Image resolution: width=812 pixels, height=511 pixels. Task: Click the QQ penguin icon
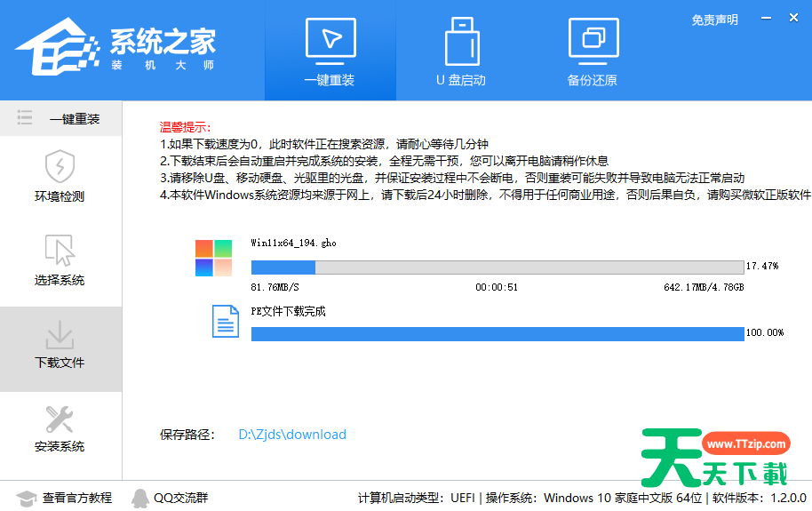point(139,498)
